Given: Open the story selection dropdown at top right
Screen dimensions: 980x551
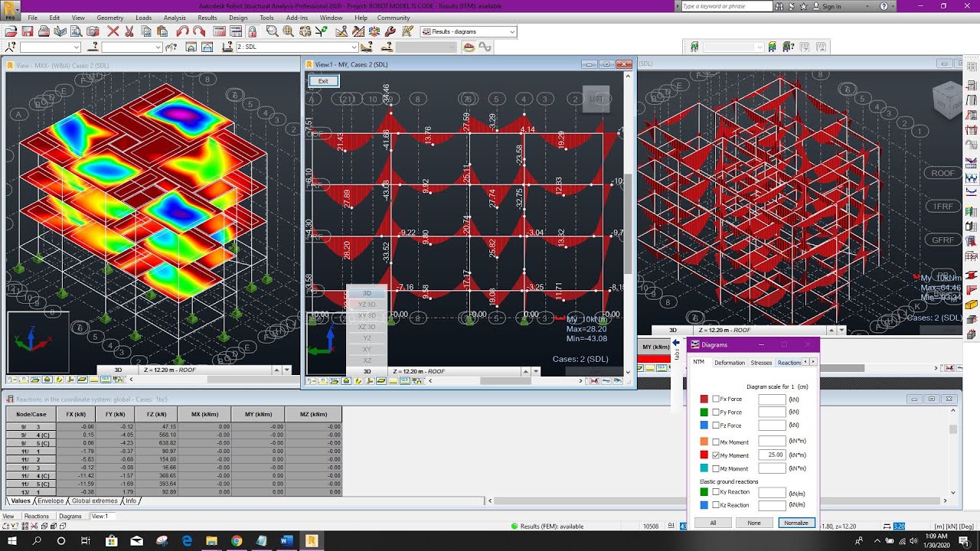Looking at the screenshot, I should (761, 47).
